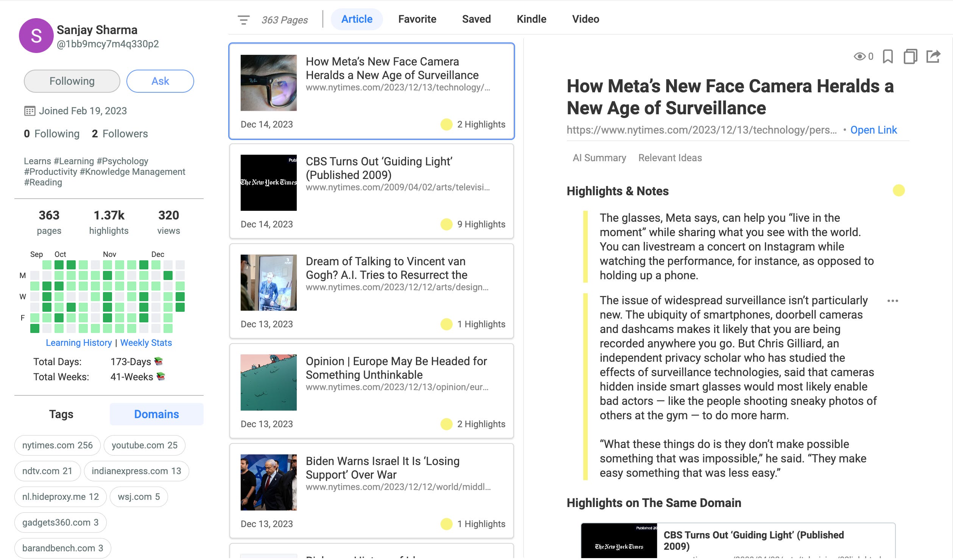Image resolution: width=953 pixels, height=560 pixels.
Task: Click the yellow dot on the Meta Face Camera card
Action: coord(447,124)
